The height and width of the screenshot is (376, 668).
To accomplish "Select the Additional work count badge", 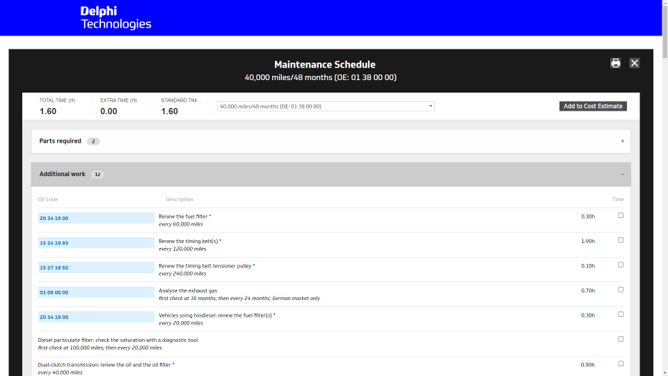I will [x=98, y=174].
